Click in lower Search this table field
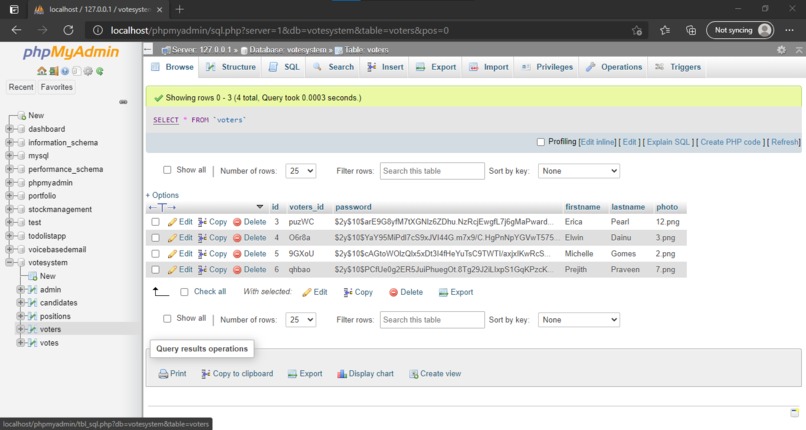Viewport: 806px width, 430px height. point(432,320)
